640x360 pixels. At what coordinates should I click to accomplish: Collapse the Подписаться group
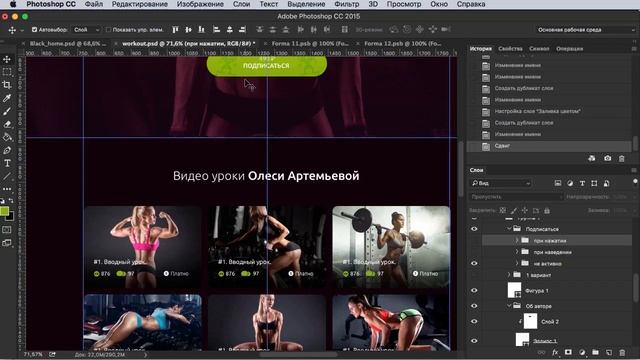tap(509, 229)
